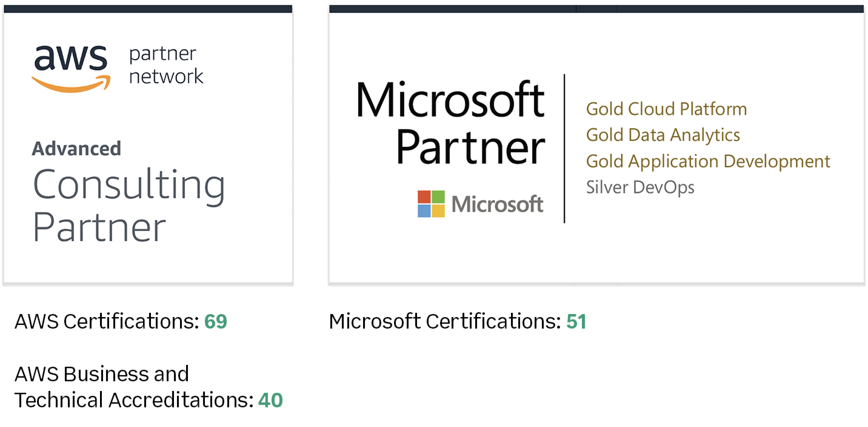Screen dimensions: 868x427
Task: Click the dark top bar of AWS card
Action: pos(148,9)
